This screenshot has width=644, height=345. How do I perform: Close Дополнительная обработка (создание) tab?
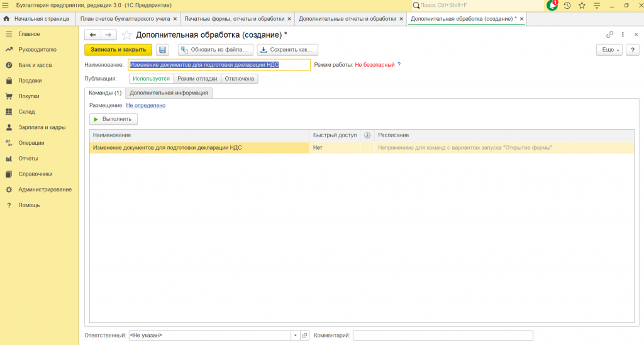pyautogui.click(x=521, y=19)
